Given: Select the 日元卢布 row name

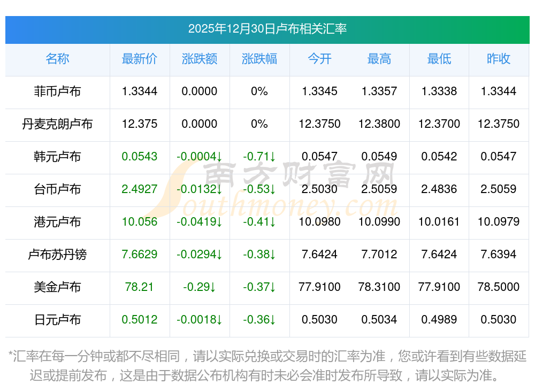Looking at the screenshot, I should pos(57,320).
